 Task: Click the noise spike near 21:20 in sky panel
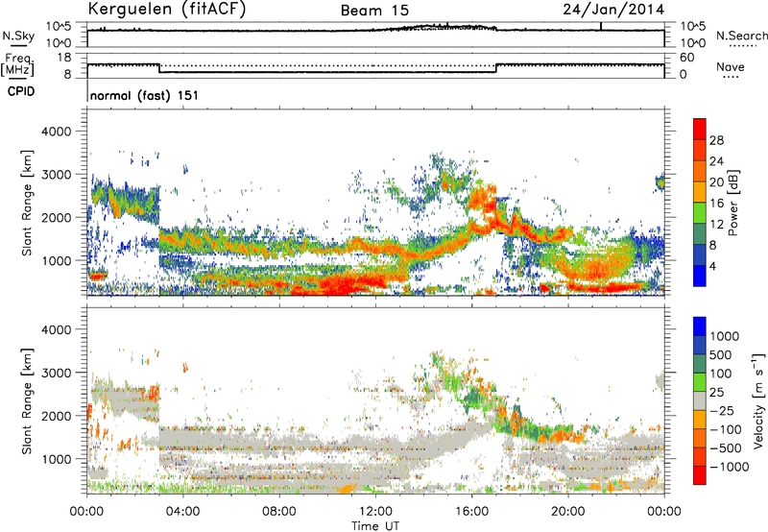(x=601, y=27)
